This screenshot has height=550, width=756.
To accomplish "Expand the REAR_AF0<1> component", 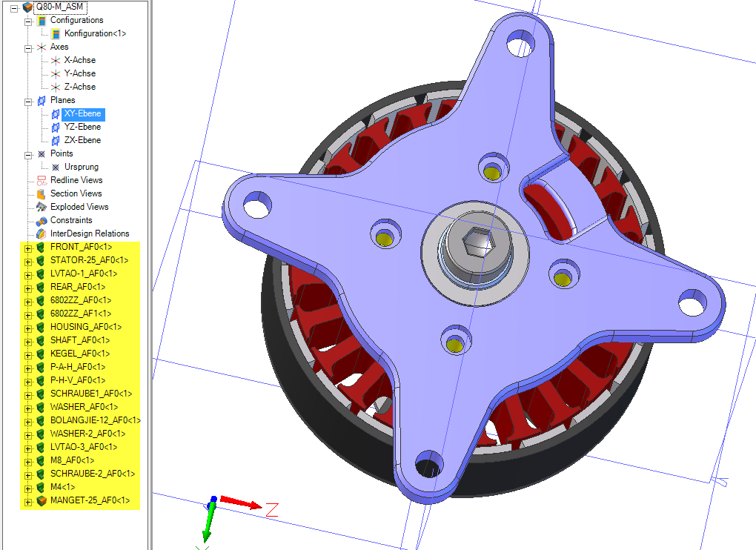I will tap(28, 289).
